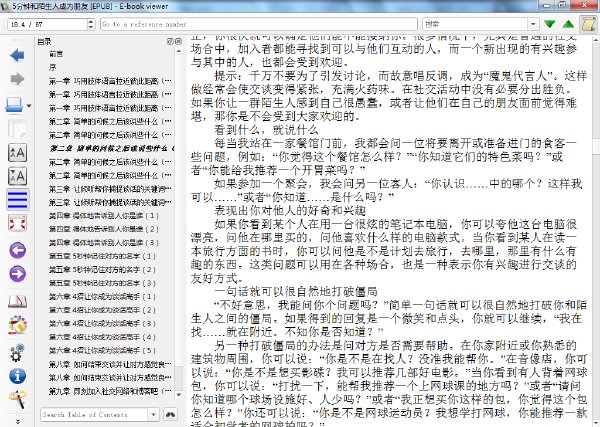
Task: Open the 前言 entry in contents
Action: click(x=56, y=54)
